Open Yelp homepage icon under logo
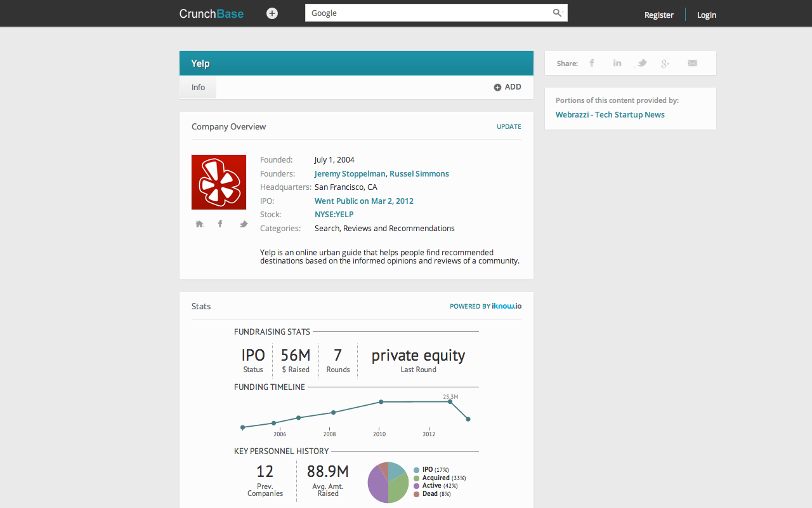Viewport: 812px width, 508px height. coord(200,224)
